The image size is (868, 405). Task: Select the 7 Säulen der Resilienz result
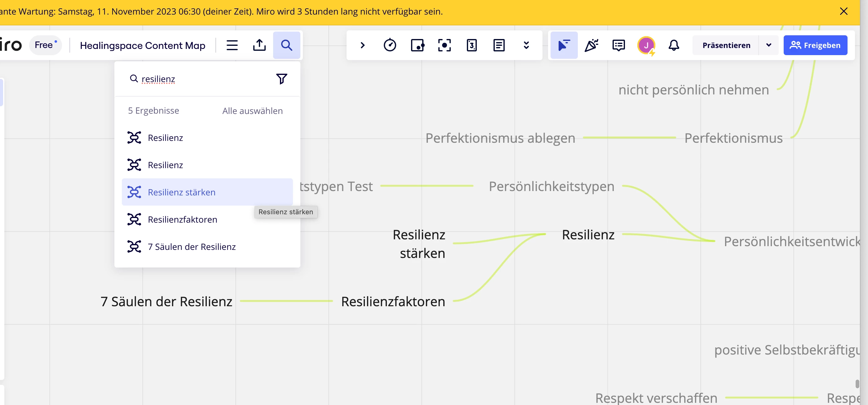(x=207, y=247)
